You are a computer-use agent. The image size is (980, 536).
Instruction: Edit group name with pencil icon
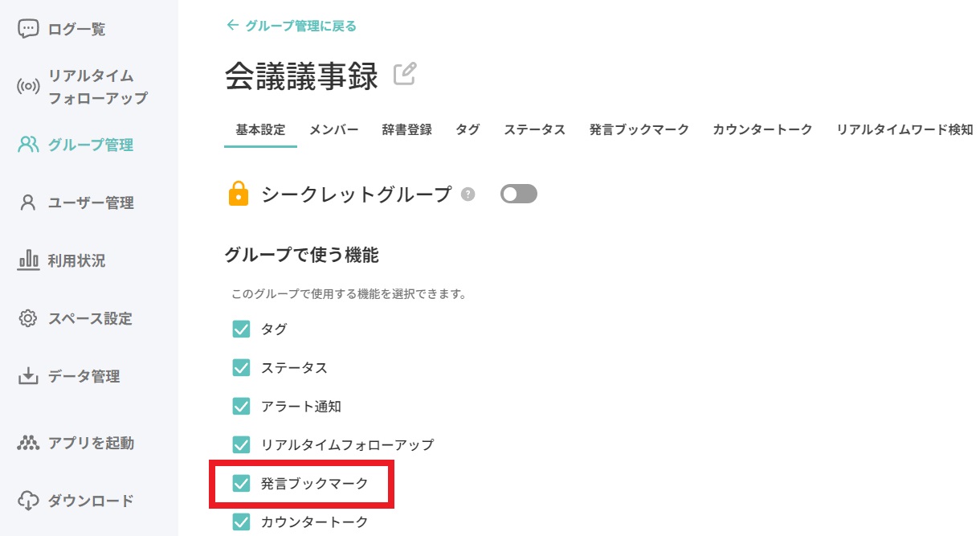pyautogui.click(x=406, y=74)
